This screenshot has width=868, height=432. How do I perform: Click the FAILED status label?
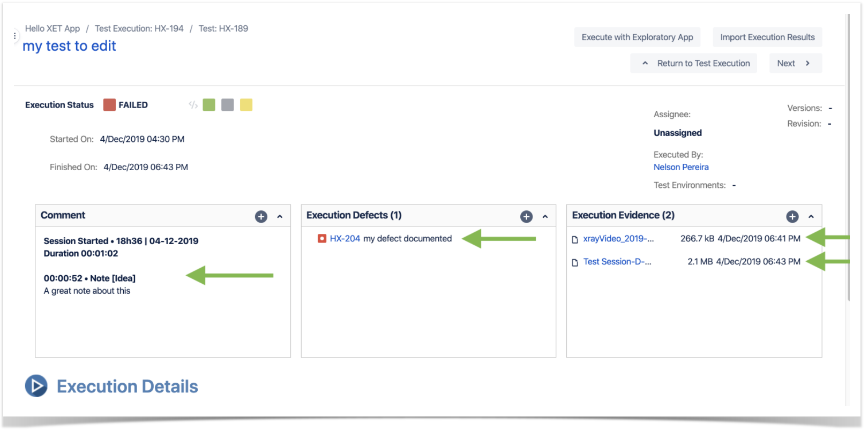[133, 105]
